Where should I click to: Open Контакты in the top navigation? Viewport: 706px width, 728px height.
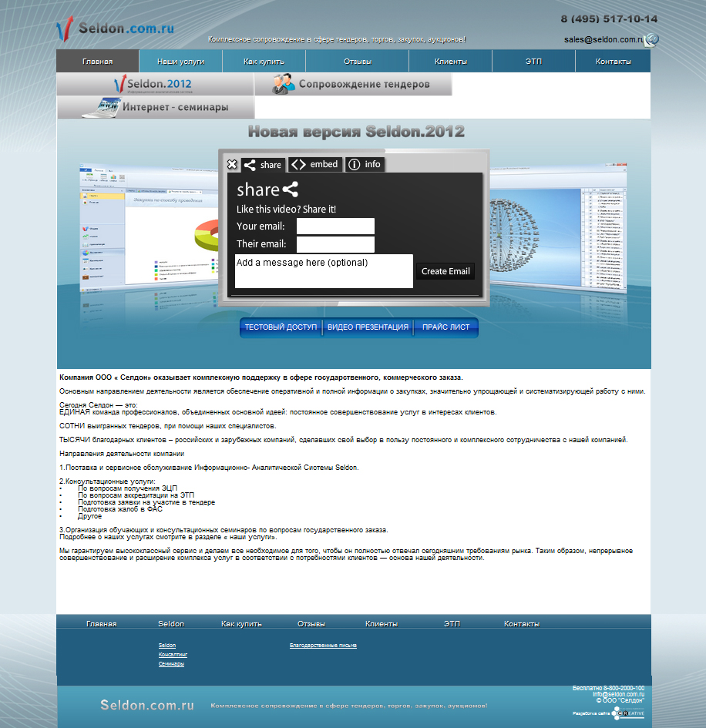[613, 62]
